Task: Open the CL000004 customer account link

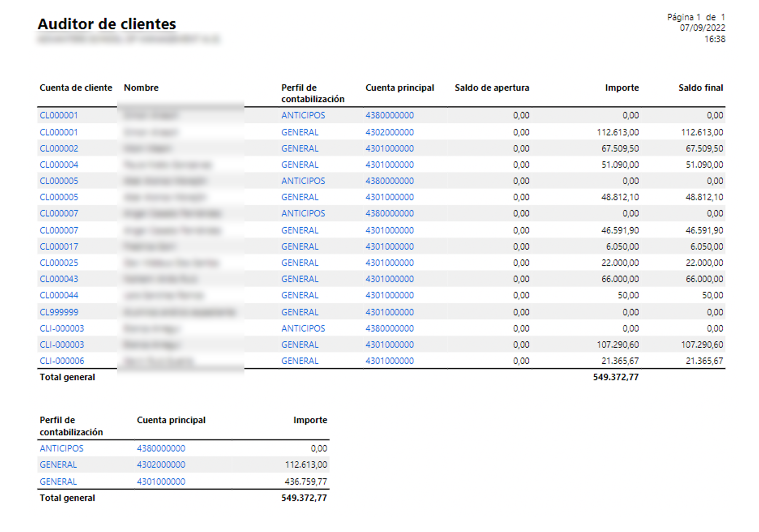Action: coord(59,164)
